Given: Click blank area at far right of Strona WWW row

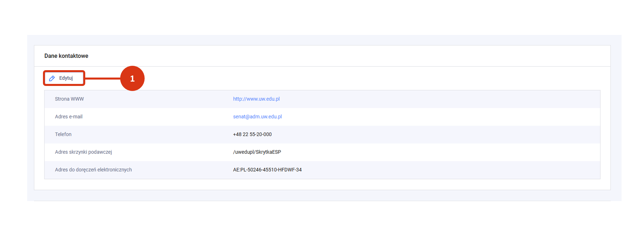Looking at the screenshot, I should point(537,99).
